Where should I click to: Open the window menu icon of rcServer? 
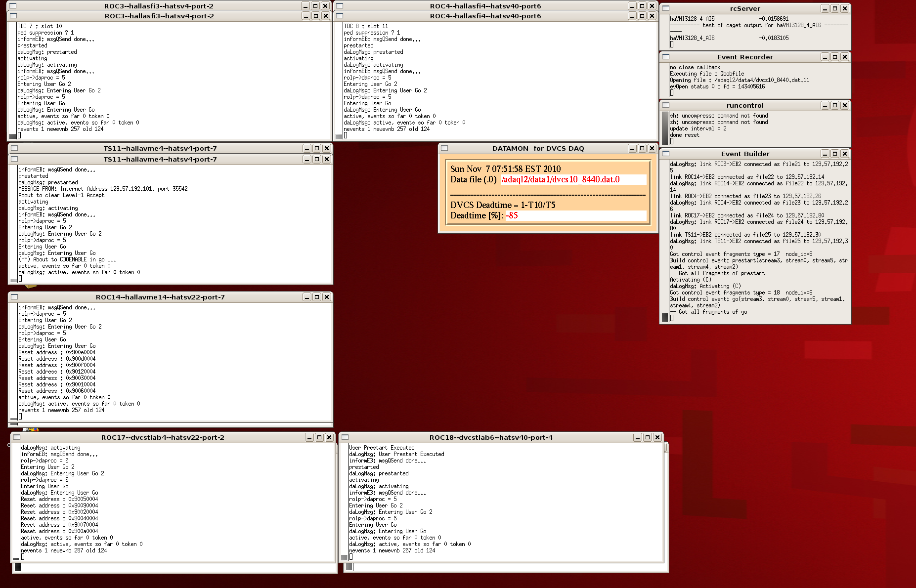click(x=666, y=8)
